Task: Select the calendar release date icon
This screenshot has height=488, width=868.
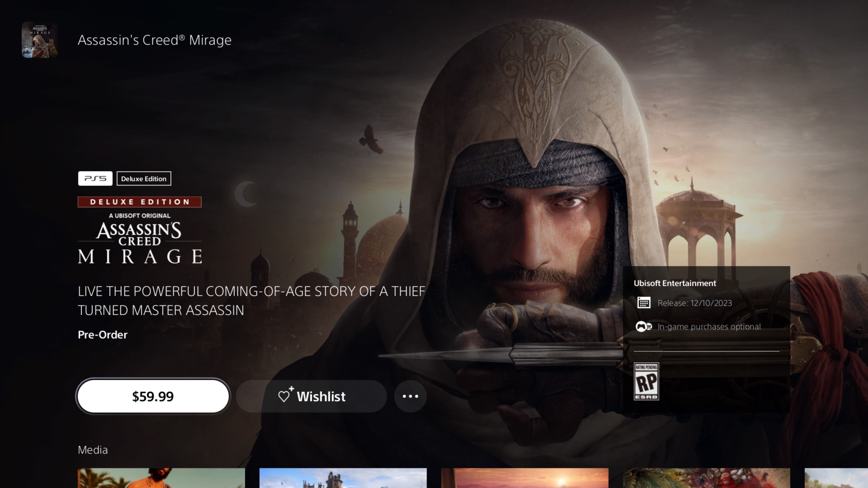Action: coord(645,303)
